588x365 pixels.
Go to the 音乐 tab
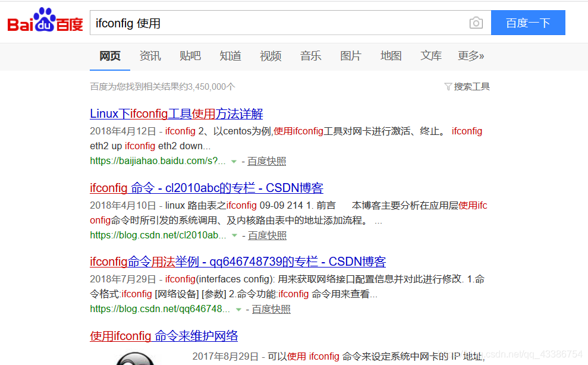pos(310,56)
